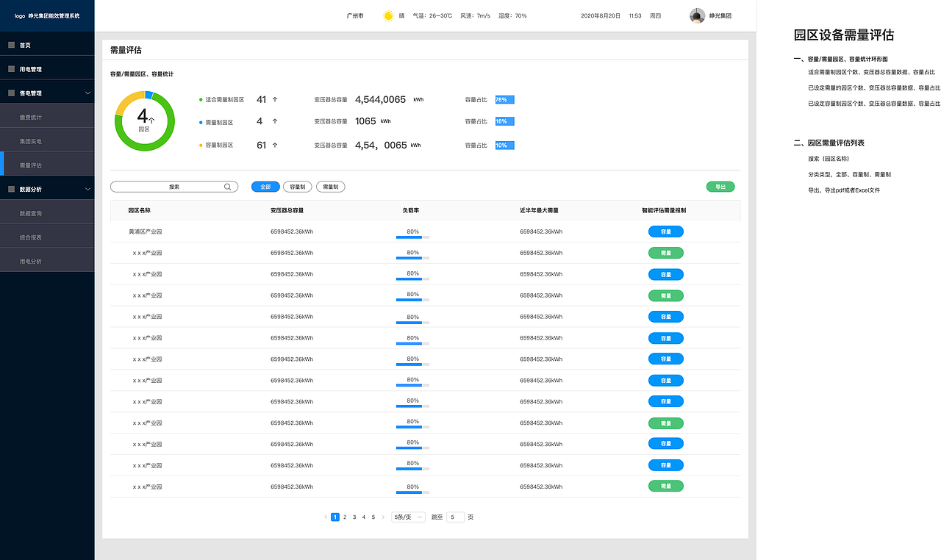The width and height of the screenshot is (941, 560).
Task: Click the 用电管理 sidebar icon
Action: click(11, 69)
